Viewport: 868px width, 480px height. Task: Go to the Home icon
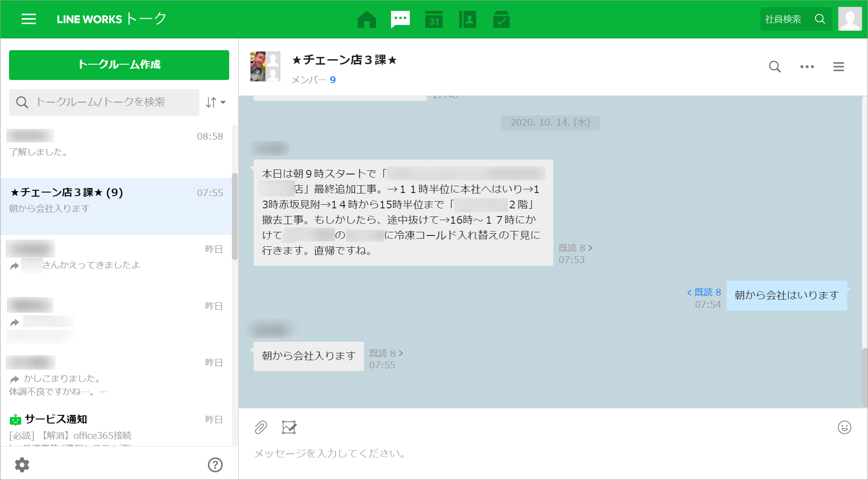367,19
